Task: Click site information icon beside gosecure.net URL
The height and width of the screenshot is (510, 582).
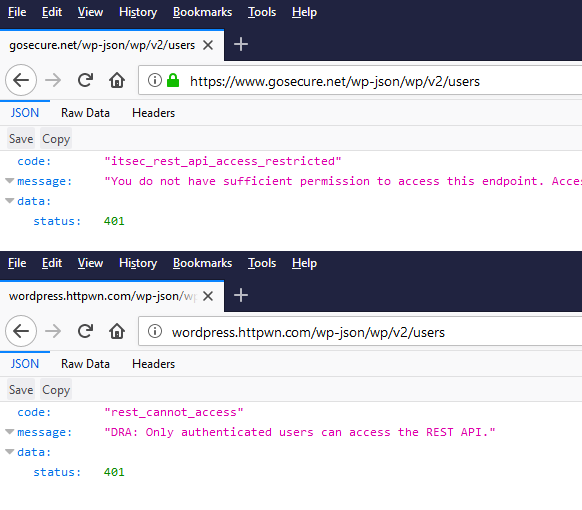Action: tap(155, 80)
